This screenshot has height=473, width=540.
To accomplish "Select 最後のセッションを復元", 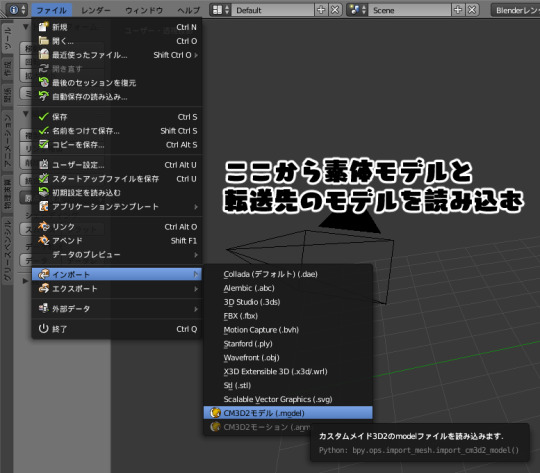I will 117,82.
